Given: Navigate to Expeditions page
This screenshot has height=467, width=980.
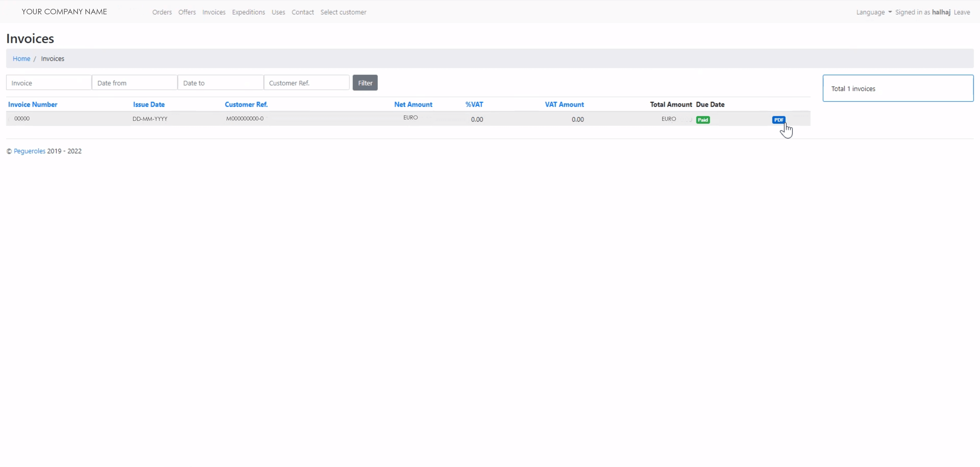Looking at the screenshot, I should 248,12.
